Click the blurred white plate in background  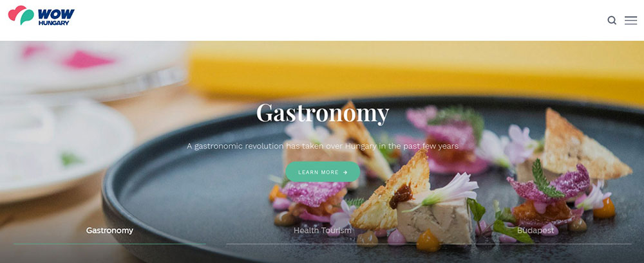(62, 148)
